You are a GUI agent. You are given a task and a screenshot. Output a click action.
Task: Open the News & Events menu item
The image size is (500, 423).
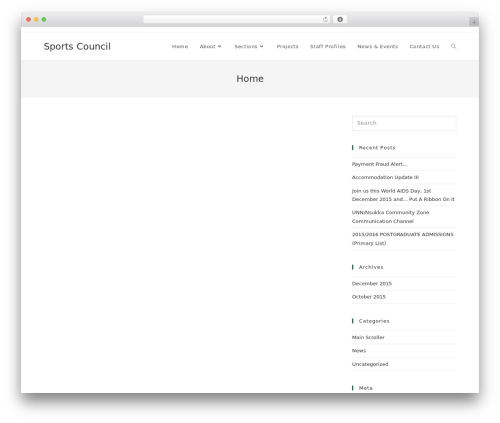tap(378, 46)
